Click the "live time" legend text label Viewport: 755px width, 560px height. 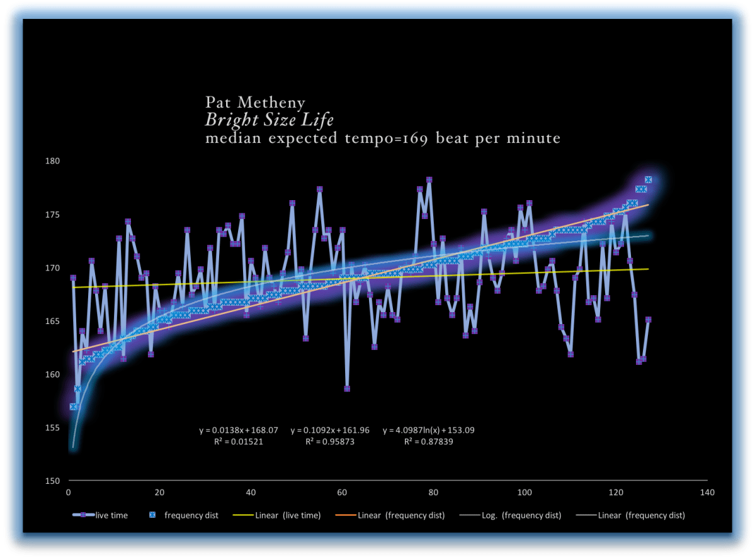pyautogui.click(x=111, y=515)
